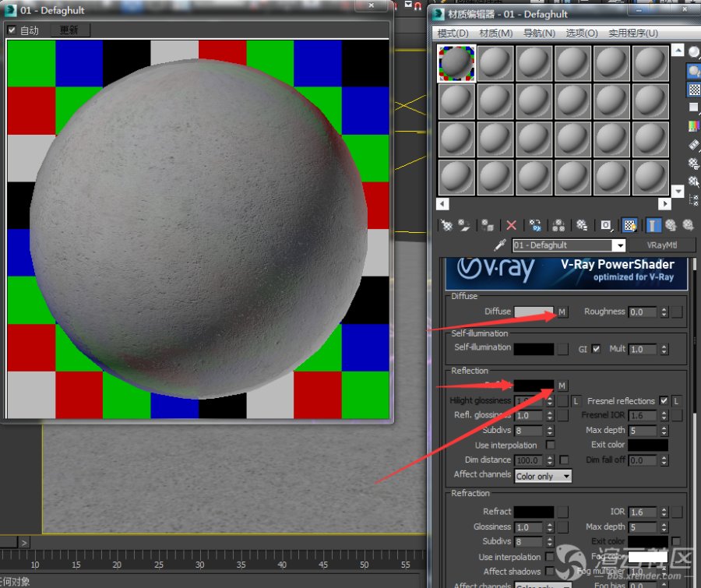The height and width of the screenshot is (588, 701).
Task: Click the VRayMtl material type button
Action: [664, 245]
